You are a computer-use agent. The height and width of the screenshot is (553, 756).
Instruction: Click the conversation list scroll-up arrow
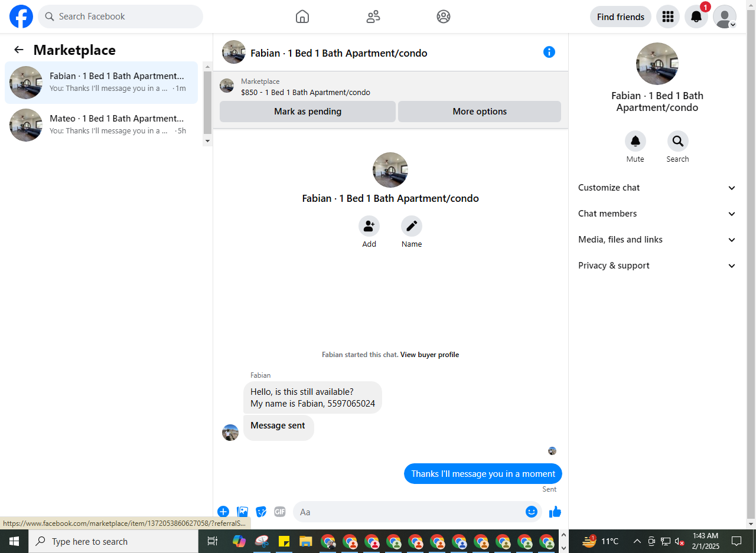207,66
